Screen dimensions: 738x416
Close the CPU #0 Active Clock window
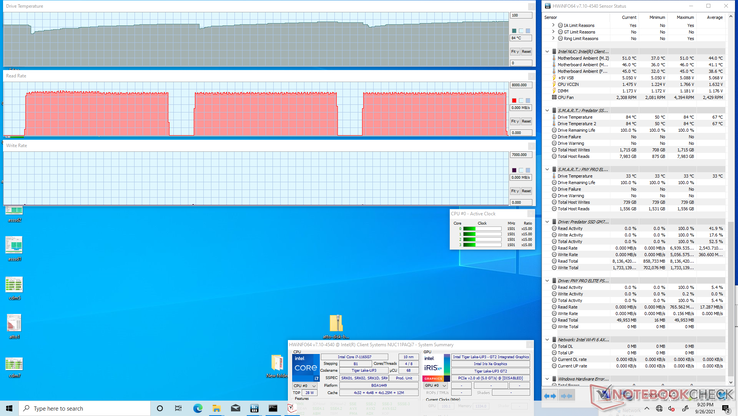[530, 214]
